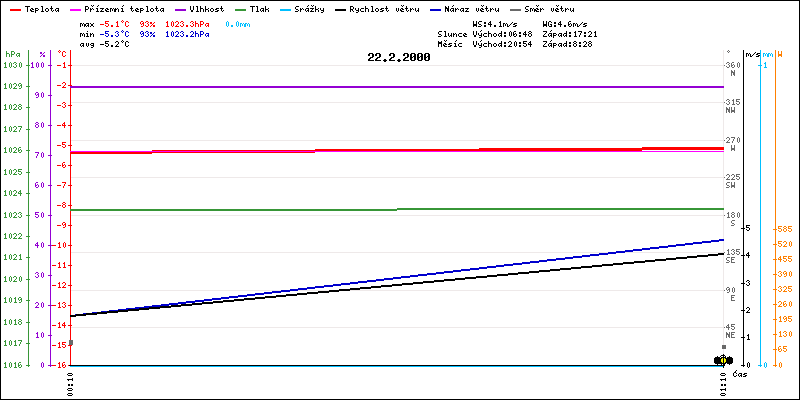Screen dimensions: 800x400
Task: Click the yellow sun marker on timeline
Action: pos(723,359)
